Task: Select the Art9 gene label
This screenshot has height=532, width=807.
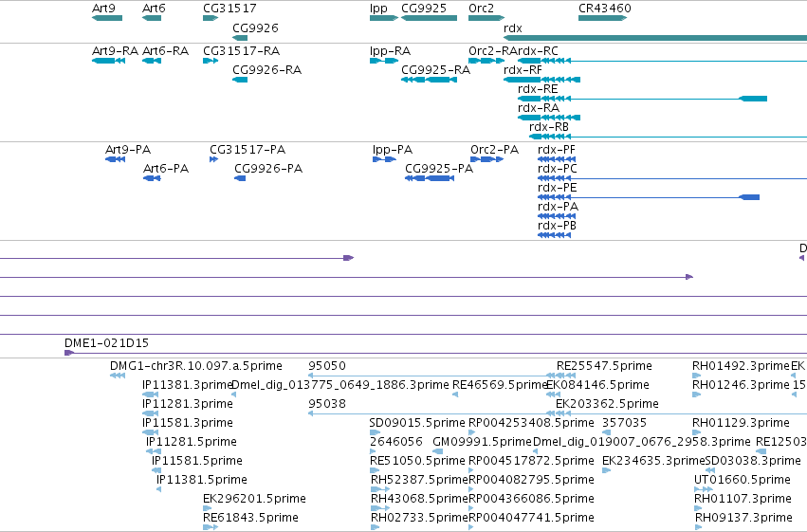Action: coord(103,9)
